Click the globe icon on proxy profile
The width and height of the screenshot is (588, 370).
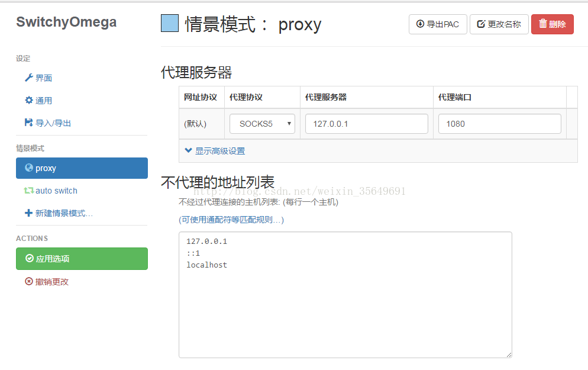pyautogui.click(x=29, y=168)
